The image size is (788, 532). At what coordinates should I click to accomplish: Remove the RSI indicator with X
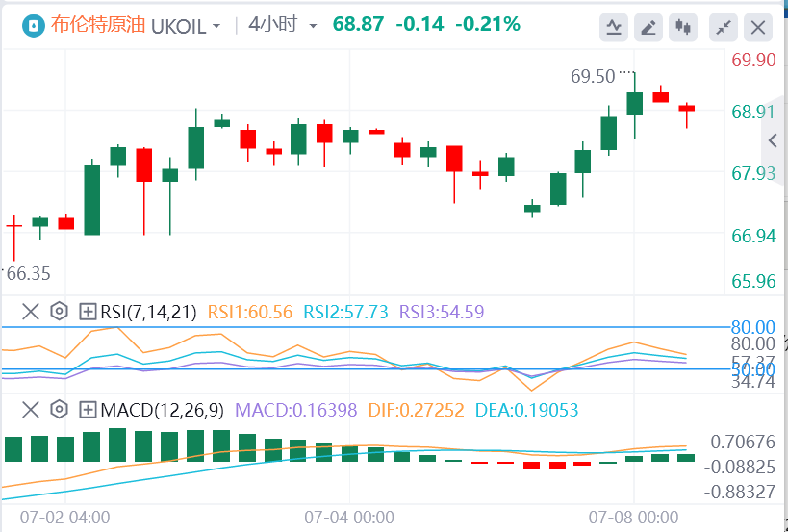30,311
